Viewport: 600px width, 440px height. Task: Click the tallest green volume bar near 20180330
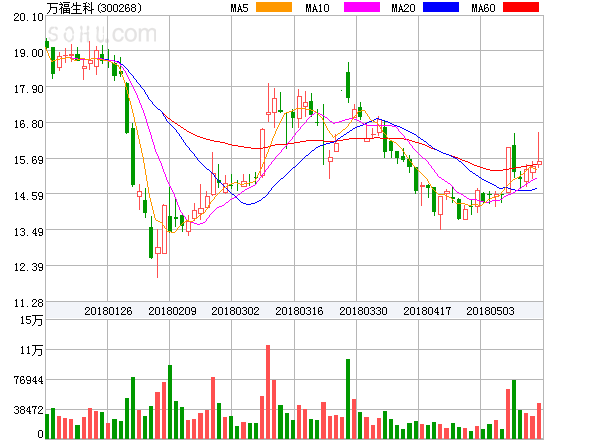pos(348,399)
